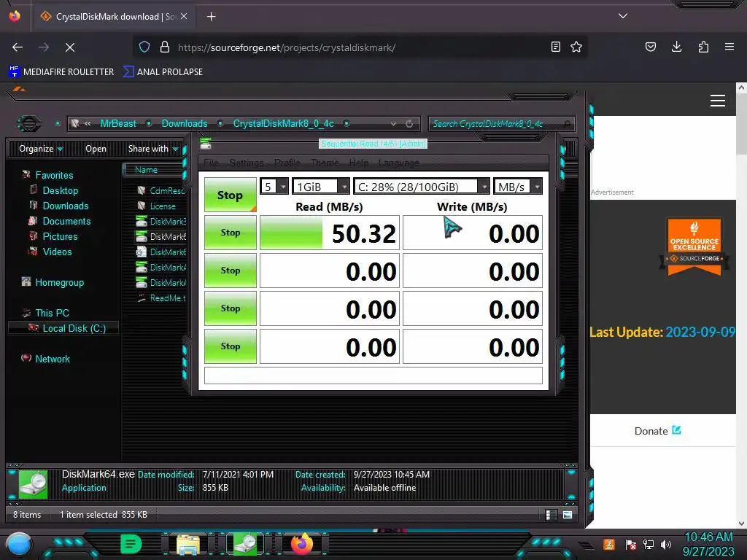Viewport: 747px width, 560px height.
Task: Open a new Firefox tab
Action: pyautogui.click(x=211, y=17)
